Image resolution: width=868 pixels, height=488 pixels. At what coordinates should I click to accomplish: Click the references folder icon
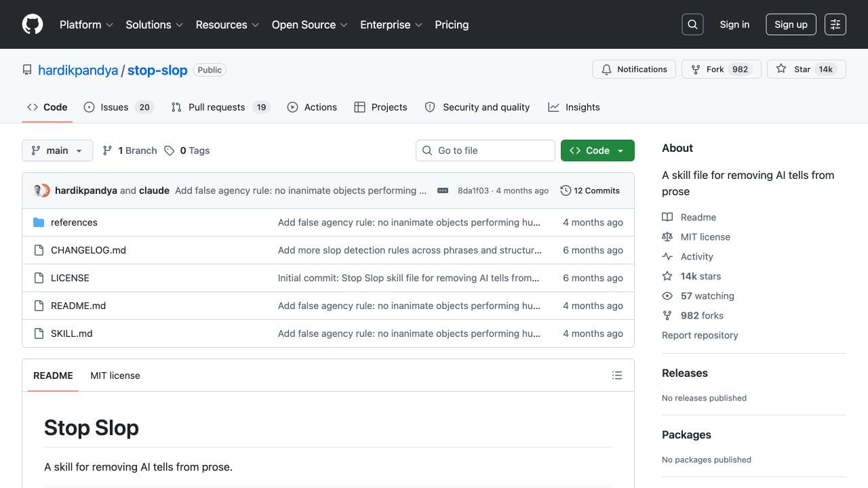click(x=39, y=222)
